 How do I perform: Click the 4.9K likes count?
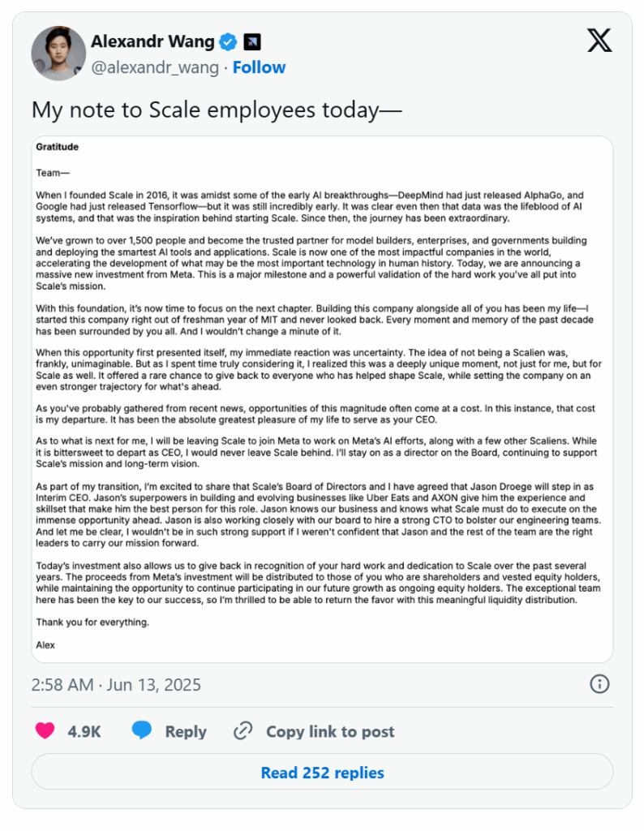(84, 732)
